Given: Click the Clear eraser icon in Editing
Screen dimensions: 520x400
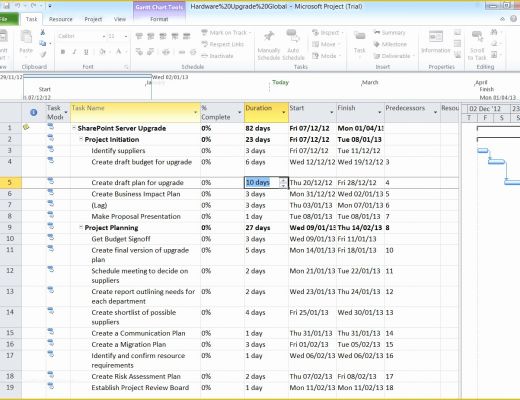Looking at the screenshot, I should pos(494,43).
